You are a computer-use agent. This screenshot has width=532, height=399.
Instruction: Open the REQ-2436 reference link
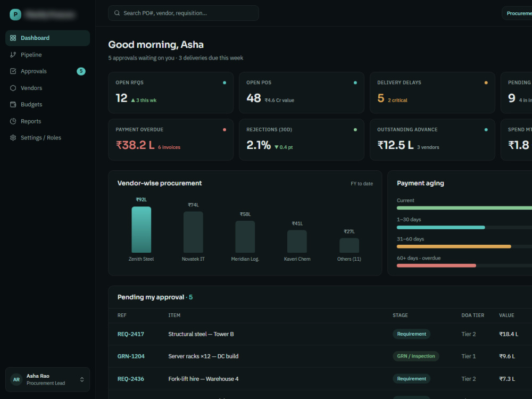[x=131, y=379]
